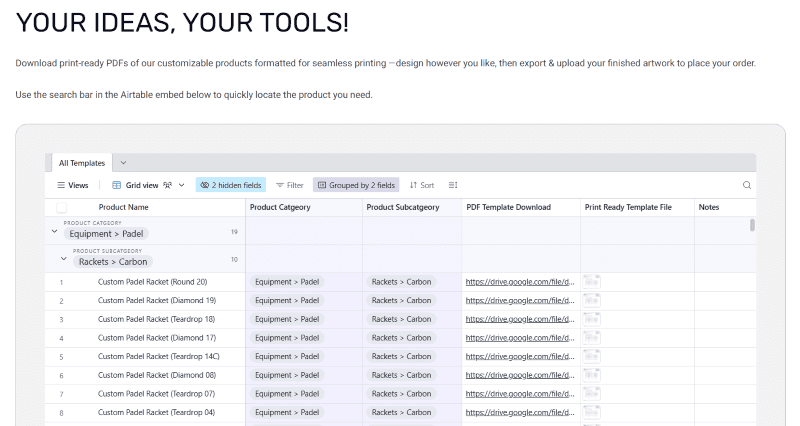The height and width of the screenshot is (426, 800).
Task: Open Google Drive link for Round 20 racket
Action: [x=519, y=282]
